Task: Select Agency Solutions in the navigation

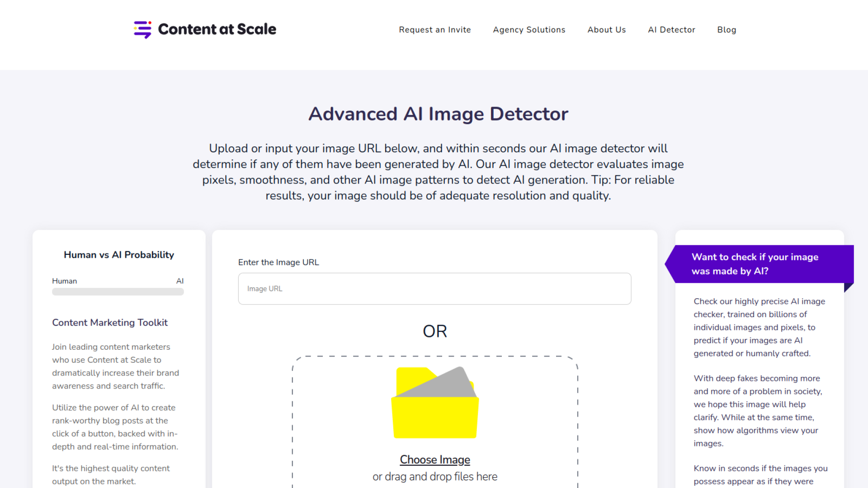Action: coord(529,30)
